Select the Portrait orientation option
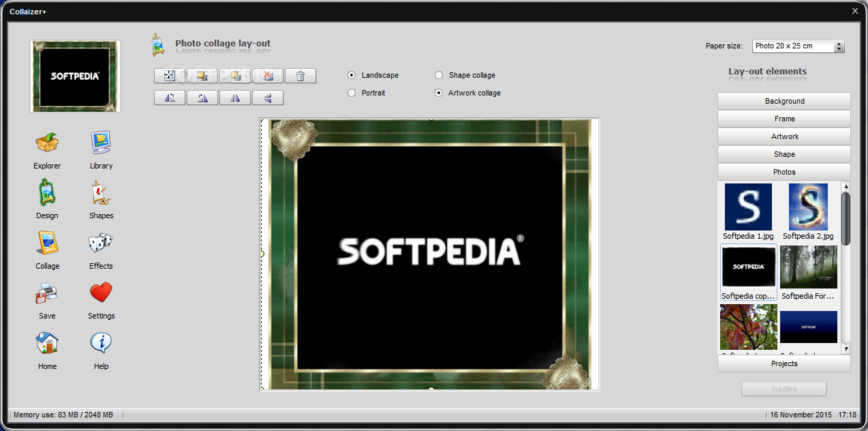This screenshot has height=431, width=868. [352, 93]
